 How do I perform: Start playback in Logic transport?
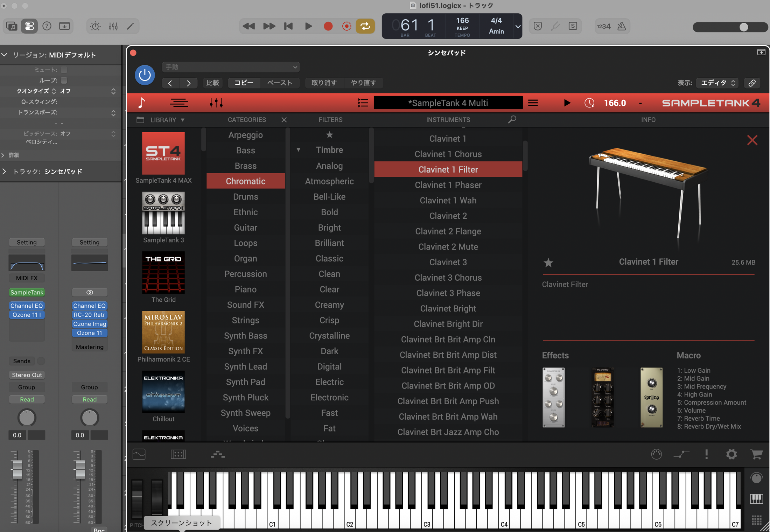click(x=308, y=26)
